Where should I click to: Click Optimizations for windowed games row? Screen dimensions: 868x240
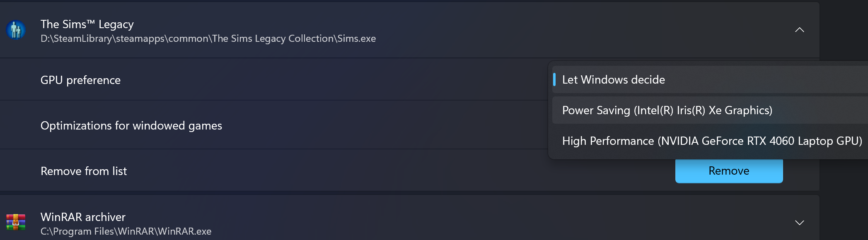click(x=273, y=125)
